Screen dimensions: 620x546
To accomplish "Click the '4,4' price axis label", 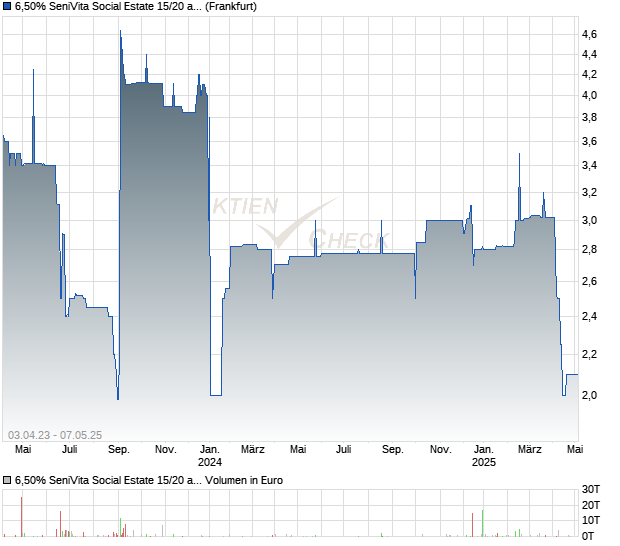I will 589,54.
